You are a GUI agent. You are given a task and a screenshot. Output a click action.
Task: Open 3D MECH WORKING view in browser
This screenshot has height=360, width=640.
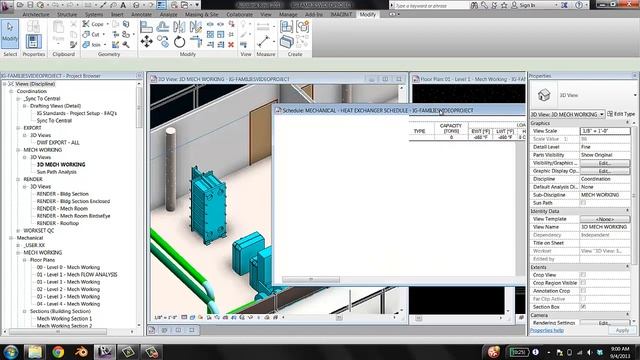point(61,164)
